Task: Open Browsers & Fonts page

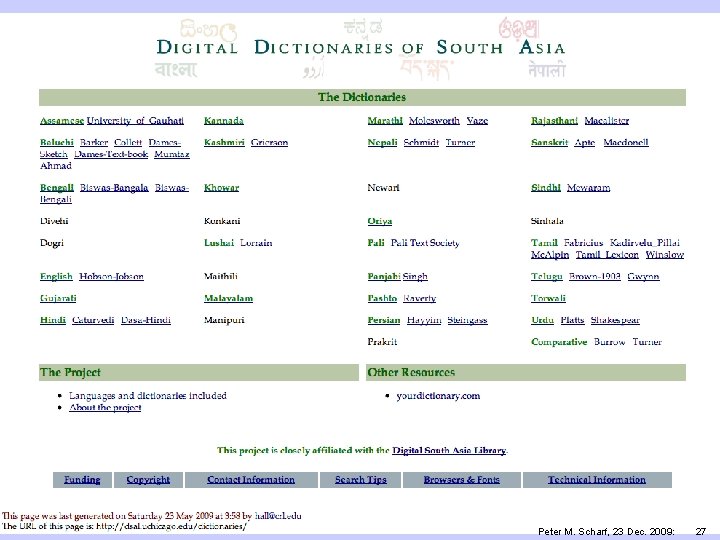Action: pos(461,480)
